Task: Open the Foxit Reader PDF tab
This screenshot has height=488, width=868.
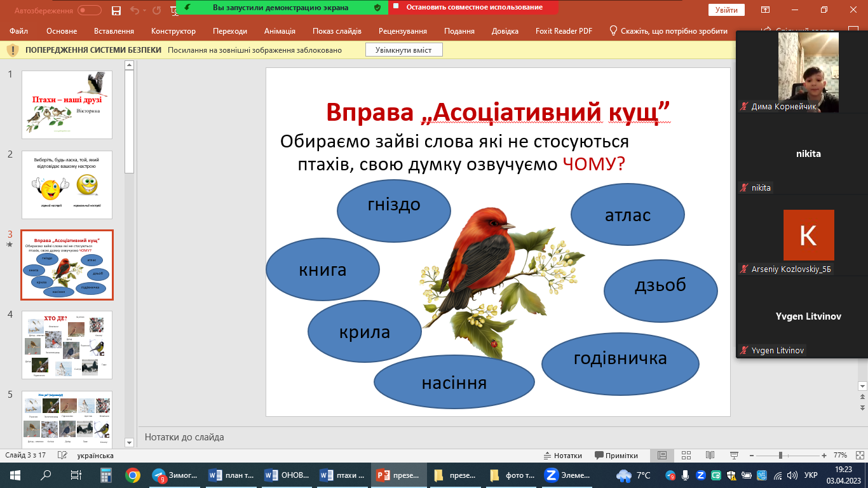Action: tap(562, 30)
